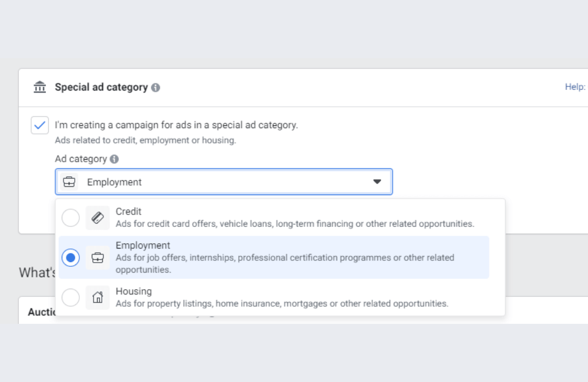Click the credit card icon in the Credit option

point(98,217)
